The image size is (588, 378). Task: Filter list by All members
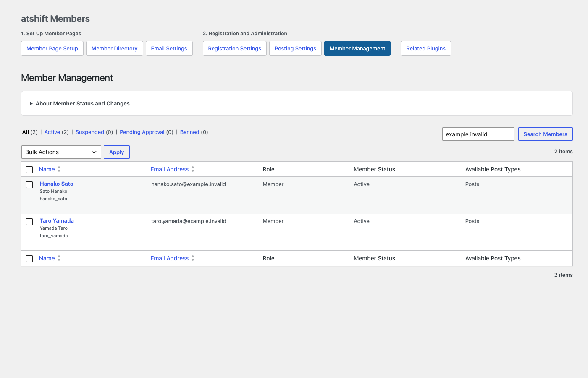26,132
